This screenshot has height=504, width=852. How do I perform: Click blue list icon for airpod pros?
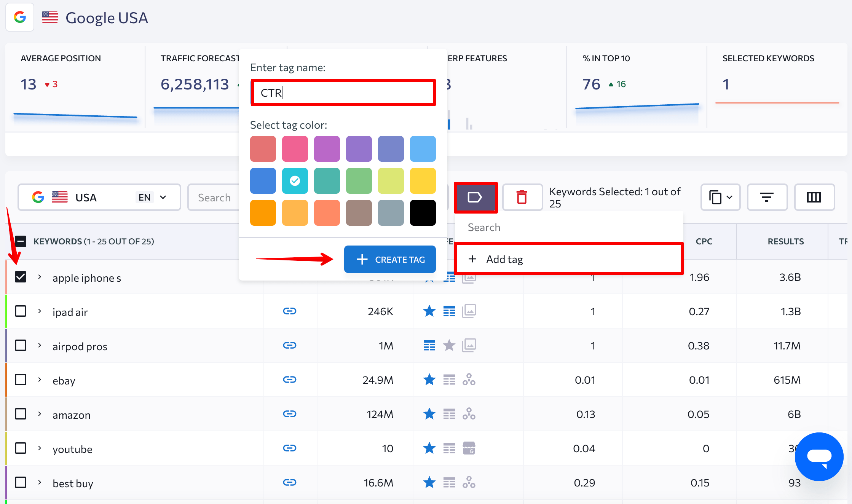(429, 346)
